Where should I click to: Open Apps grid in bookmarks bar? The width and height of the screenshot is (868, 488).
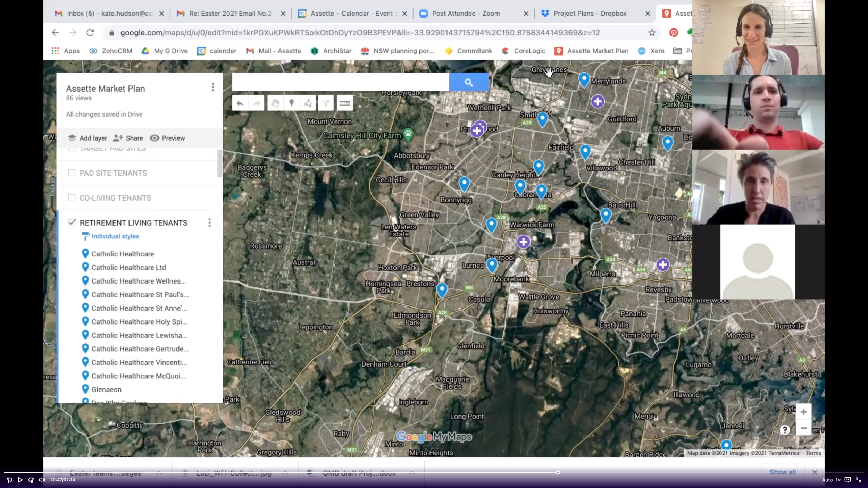click(66, 51)
